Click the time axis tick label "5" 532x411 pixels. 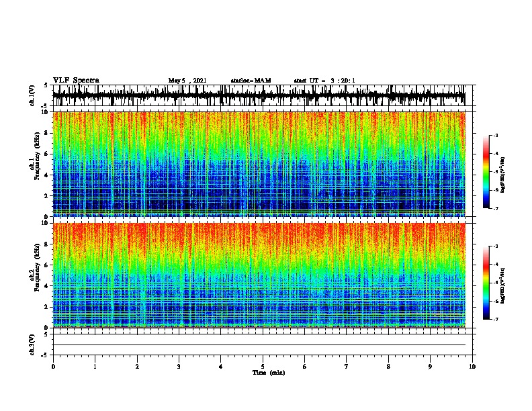263,367
